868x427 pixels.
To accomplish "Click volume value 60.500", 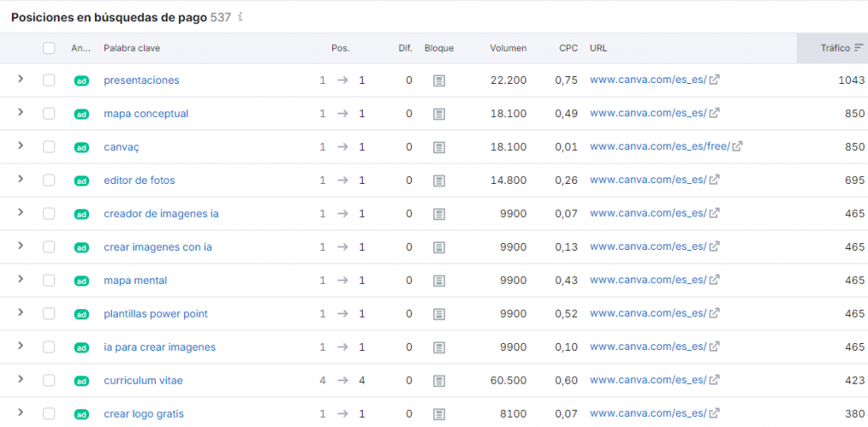I will (509, 380).
